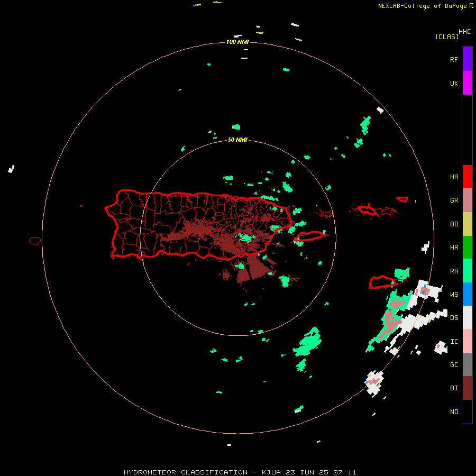Click the DS legend label
This screenshot has height=476, width=476.
point(454,318)
